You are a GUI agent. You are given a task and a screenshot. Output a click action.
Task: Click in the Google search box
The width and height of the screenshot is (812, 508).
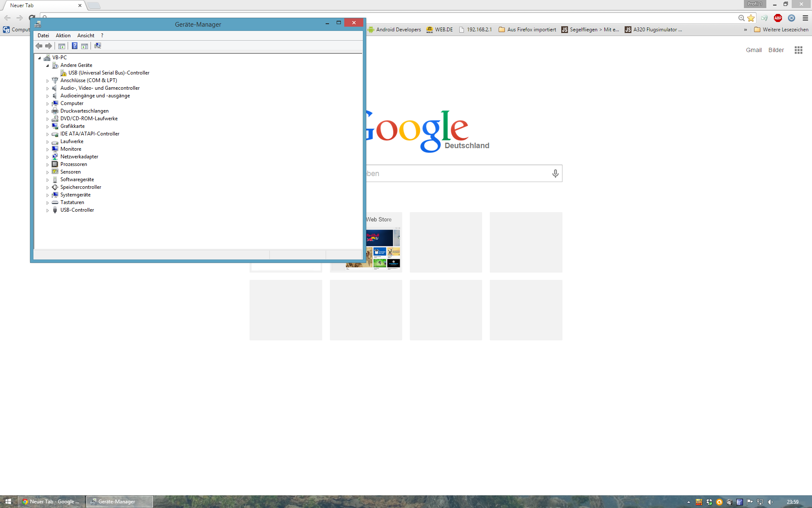(457, 174)
